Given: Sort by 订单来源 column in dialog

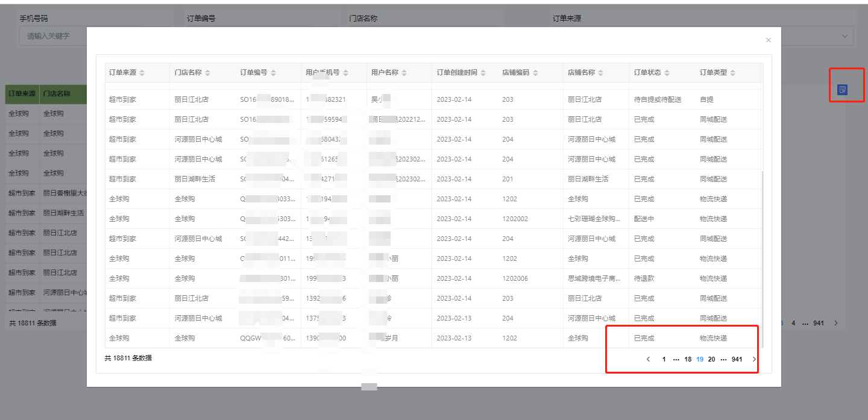Looking at the screenshot, I should (142, 73).
